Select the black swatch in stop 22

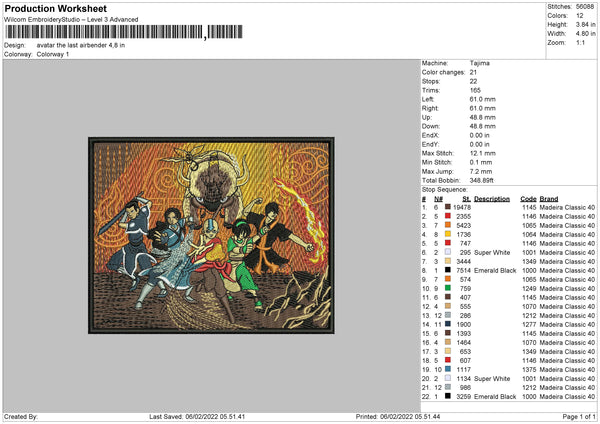pos(448,396)
